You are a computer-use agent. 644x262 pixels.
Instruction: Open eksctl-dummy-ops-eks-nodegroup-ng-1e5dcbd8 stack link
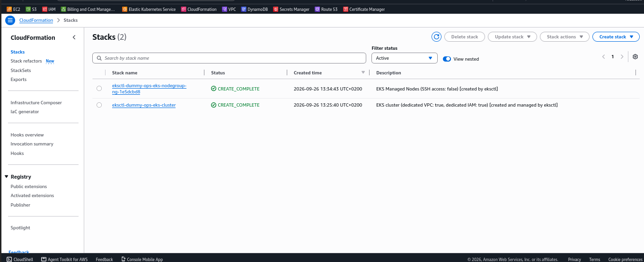click(x=149, y=89)
